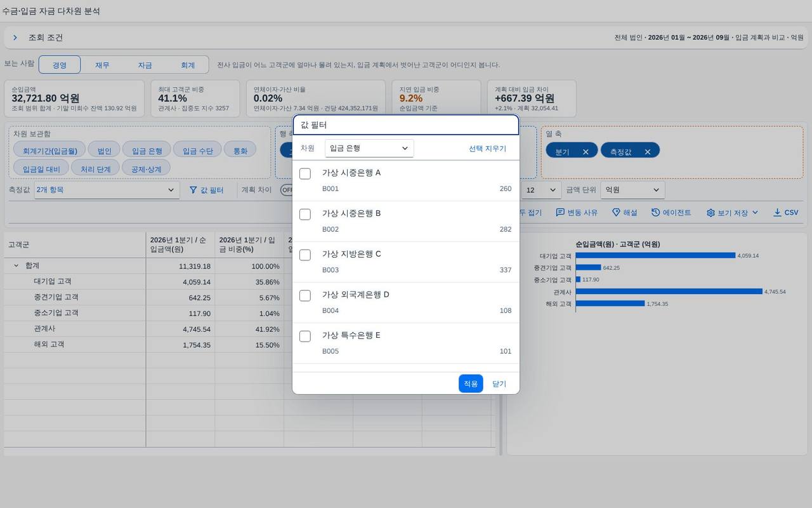Switch to the 회계 view tab
The width and height of the screenshot is (812, 508).
pos(188,65)
